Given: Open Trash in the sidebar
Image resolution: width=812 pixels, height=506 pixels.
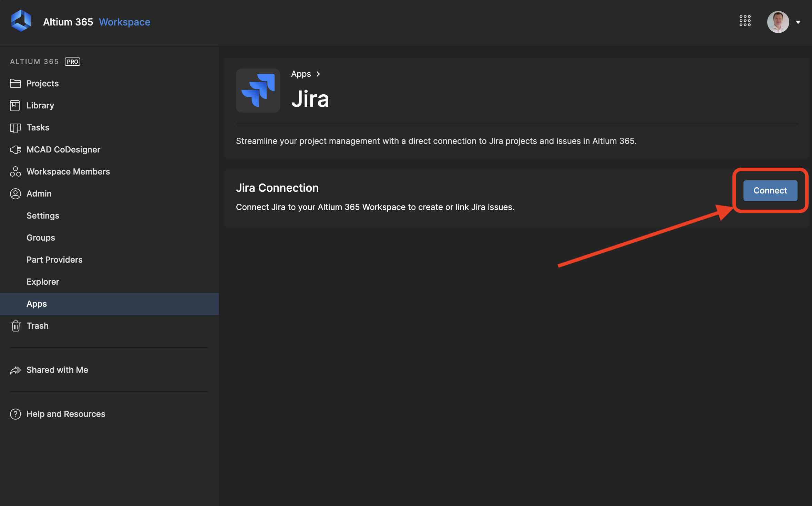Looking at the screenshot, I should [109, 326].
